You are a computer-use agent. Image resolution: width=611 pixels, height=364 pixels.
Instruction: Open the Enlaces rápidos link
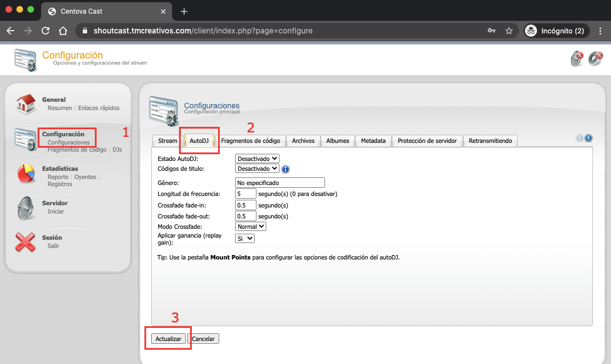99,108
